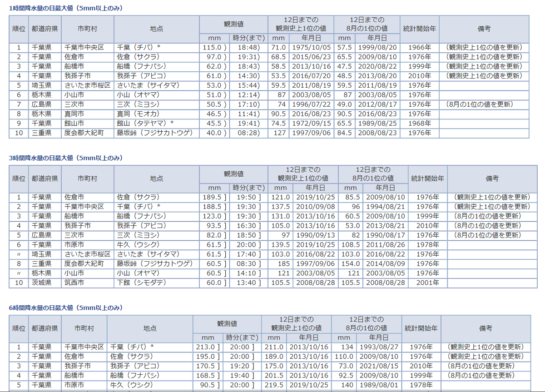Select the 3-hour value '123.0 ]' for 船橋

click(x=214, y=216)
